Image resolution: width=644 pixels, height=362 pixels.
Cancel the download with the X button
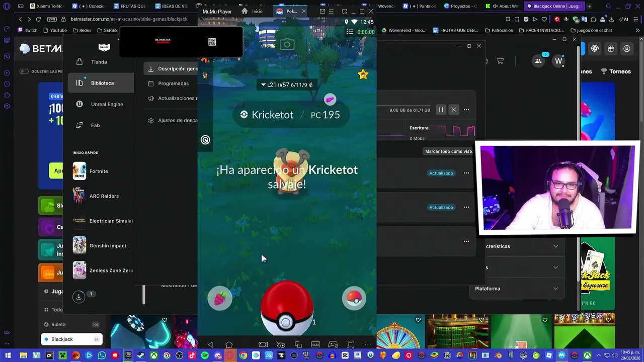454,110
